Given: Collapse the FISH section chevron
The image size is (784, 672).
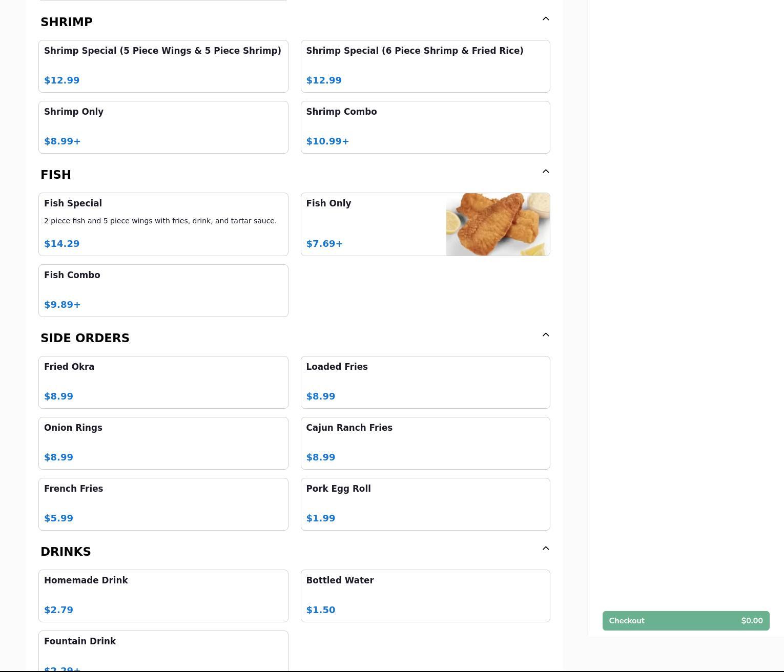Looking at the screenshot, I should (545, 172).
